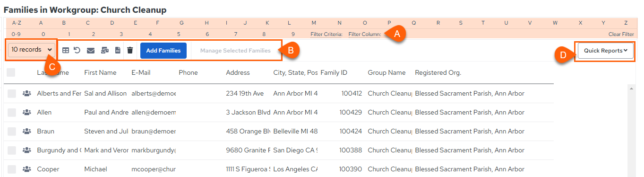Viewport: 644px width, 177px height.
Task: Open the table columns layout icon
Action: click(66, 50)
